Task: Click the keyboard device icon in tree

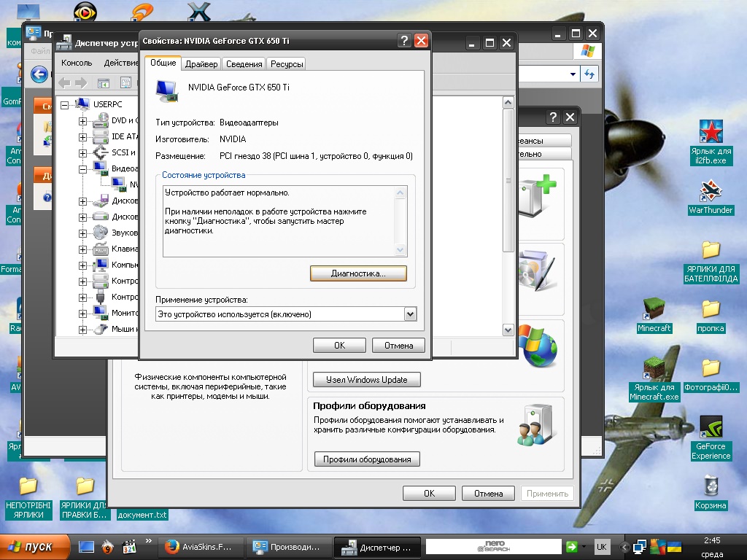Action: tap(101, 249)
